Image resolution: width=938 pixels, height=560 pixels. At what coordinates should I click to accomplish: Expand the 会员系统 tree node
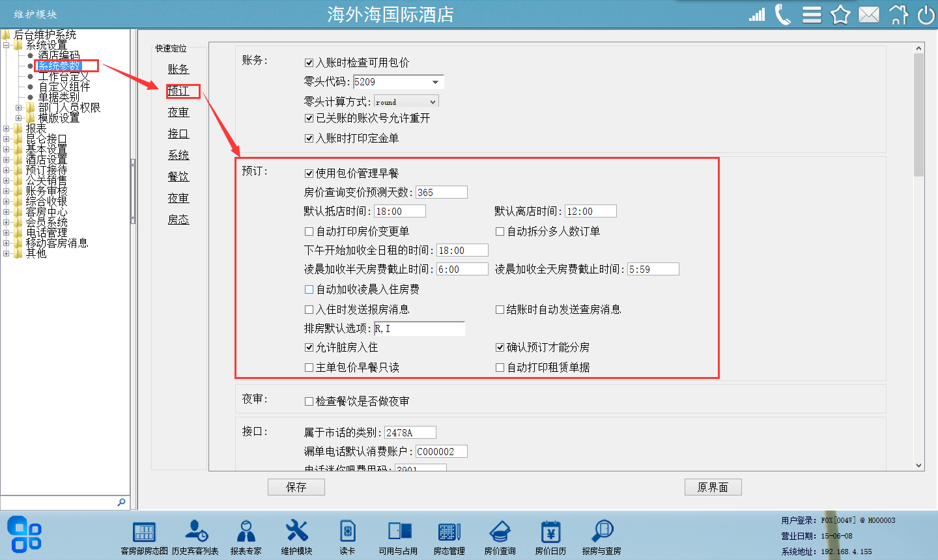click(x=6, y=223)
